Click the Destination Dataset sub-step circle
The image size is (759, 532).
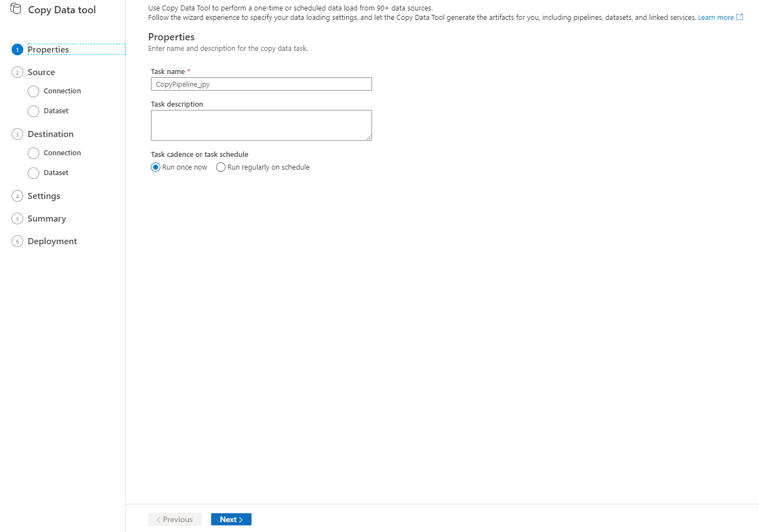33,173
